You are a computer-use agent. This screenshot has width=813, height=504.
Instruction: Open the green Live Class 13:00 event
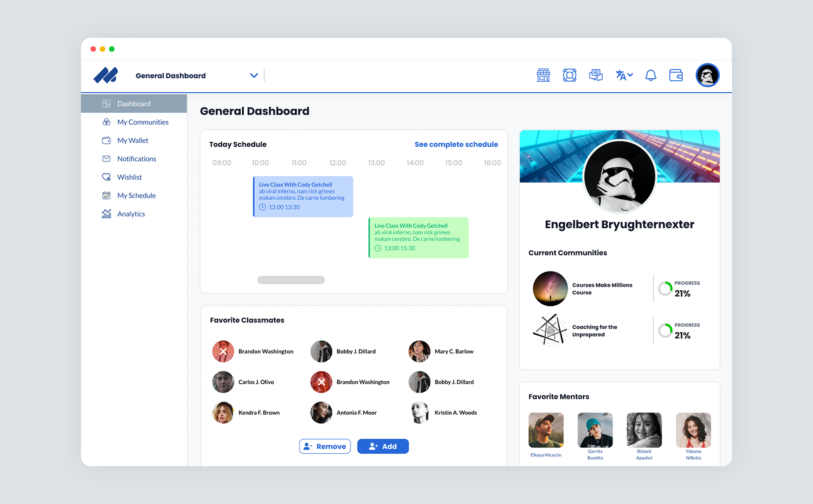coord(418,238)
